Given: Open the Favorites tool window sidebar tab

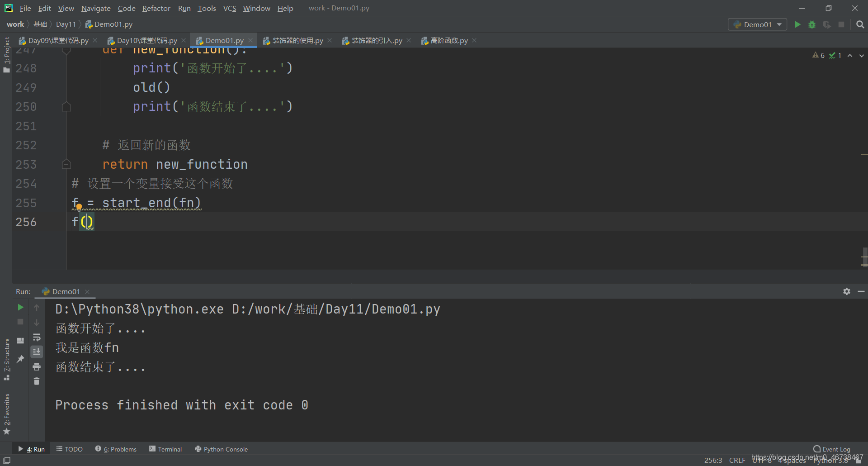Looking at the screenshot, I should (x=6, y=414).
